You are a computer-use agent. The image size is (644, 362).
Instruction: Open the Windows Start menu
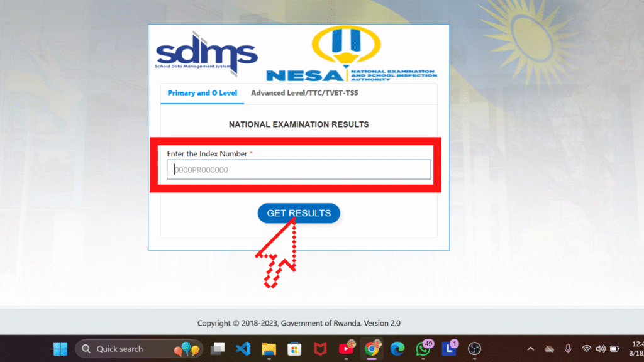(x=60, y=349)
